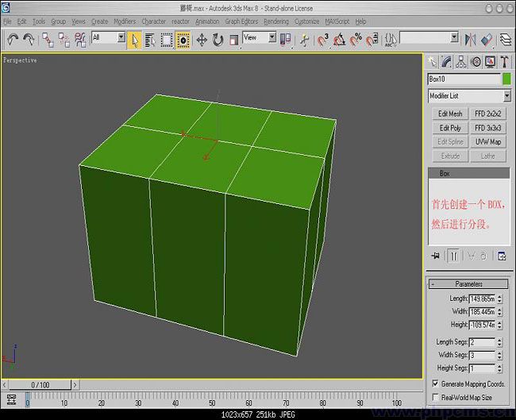Screen dimensions: 516x420
Task: Enable Real-World Map Size checkbox
Action: point(434,397)
